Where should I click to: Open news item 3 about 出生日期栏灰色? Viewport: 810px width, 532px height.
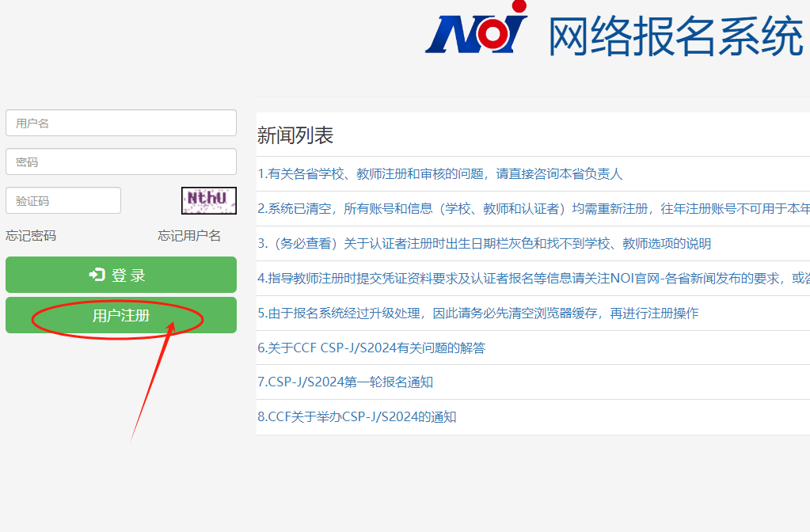click(x=484, y=244)
